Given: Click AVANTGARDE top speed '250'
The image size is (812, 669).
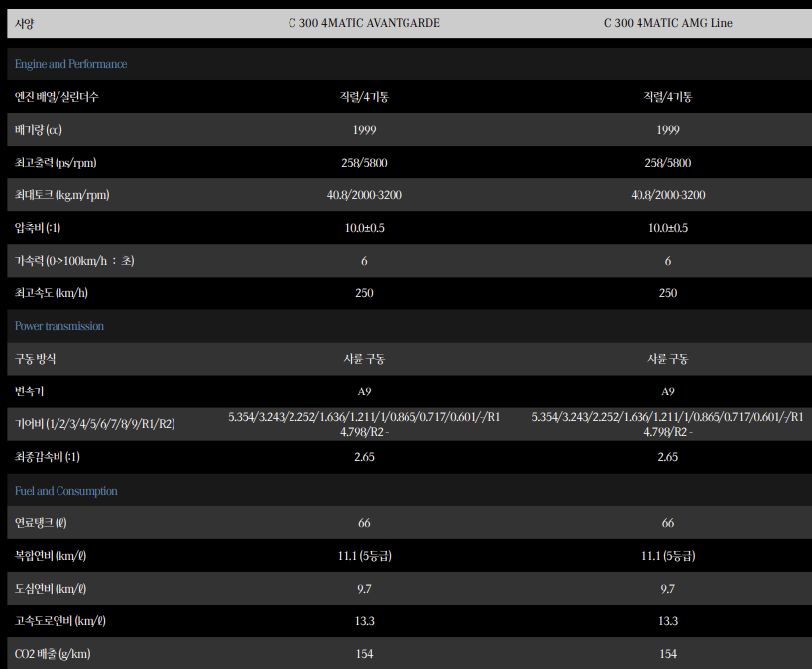Looking at the screenshot, I should (x=364, y=293).
